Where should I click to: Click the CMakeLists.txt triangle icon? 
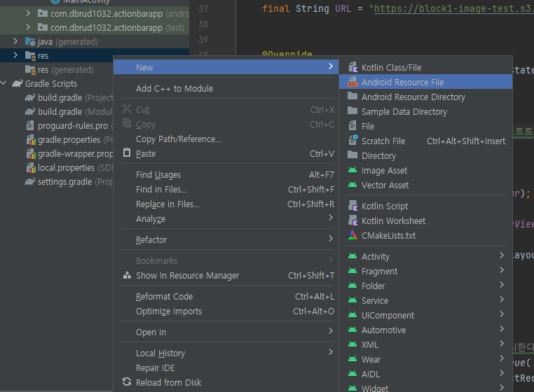[x=352, y=235]
